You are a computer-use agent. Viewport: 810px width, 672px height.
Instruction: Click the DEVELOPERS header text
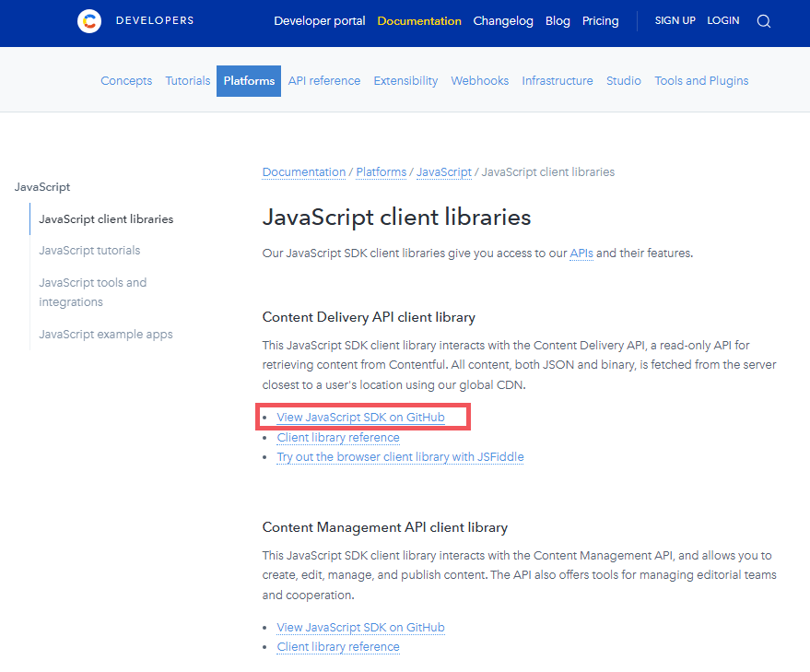click(x=155, y=20)
